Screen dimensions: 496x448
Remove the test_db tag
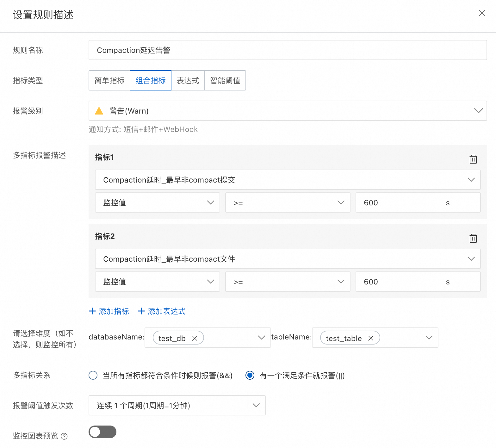(x=195, y=338)
